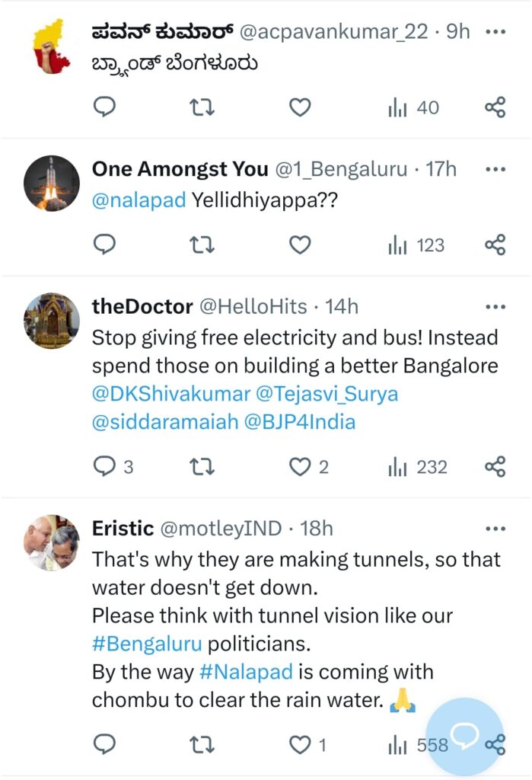Image resolution: width=532 pixels, height=780 pixels.
Task: Share the One Amongst You tweet
Action: (495, 245)
